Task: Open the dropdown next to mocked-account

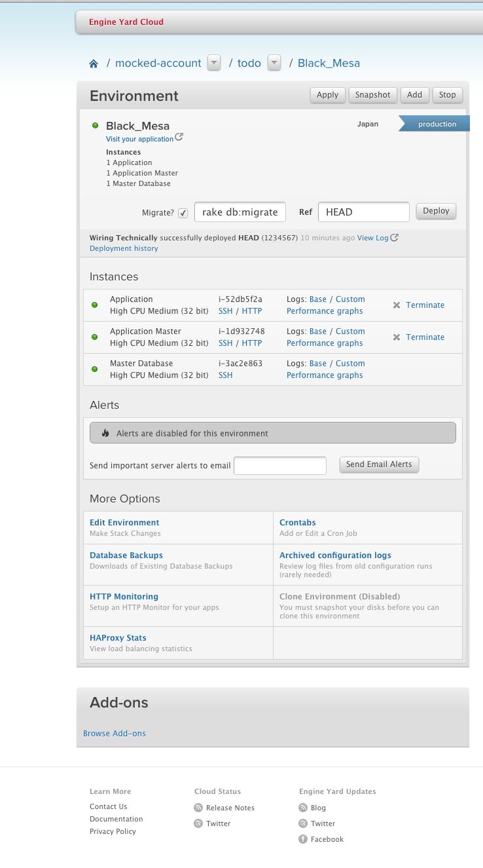Action: pyautogui.click(x=214, y=63)
